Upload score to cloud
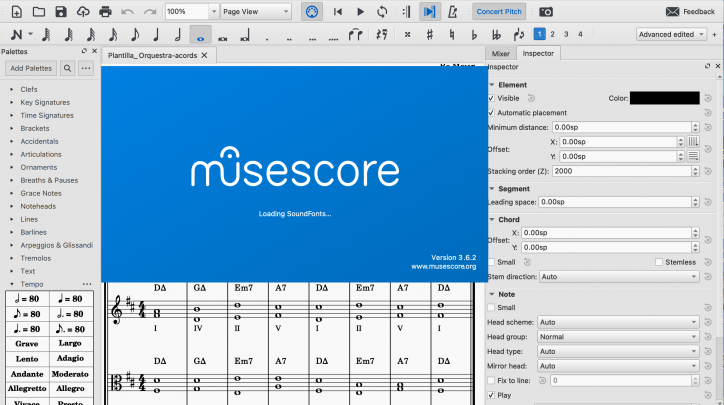This screenshot has height=405, width=724. (83, 12)
